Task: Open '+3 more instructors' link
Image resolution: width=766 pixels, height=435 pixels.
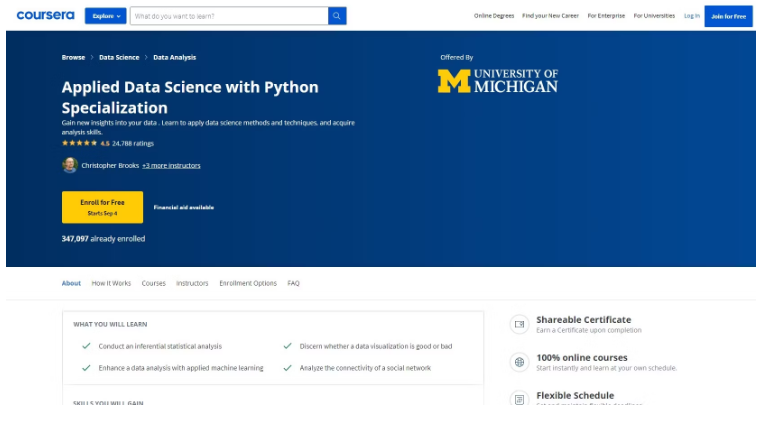Action: click(x=171, y=165)
